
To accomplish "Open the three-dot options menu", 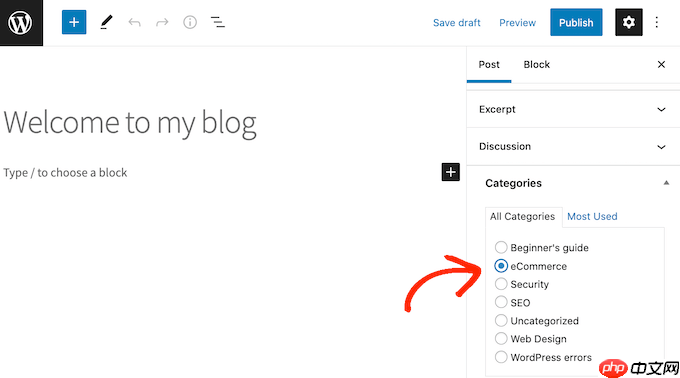I will click(657, 22).
